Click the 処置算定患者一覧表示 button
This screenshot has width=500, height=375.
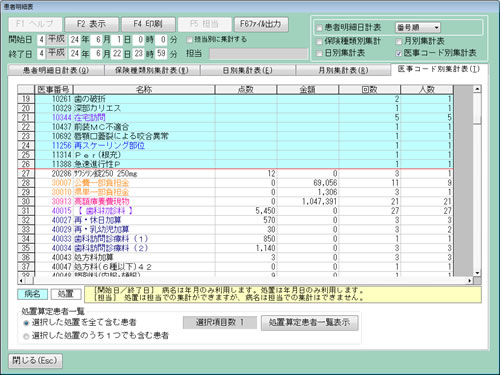[309, 322]
